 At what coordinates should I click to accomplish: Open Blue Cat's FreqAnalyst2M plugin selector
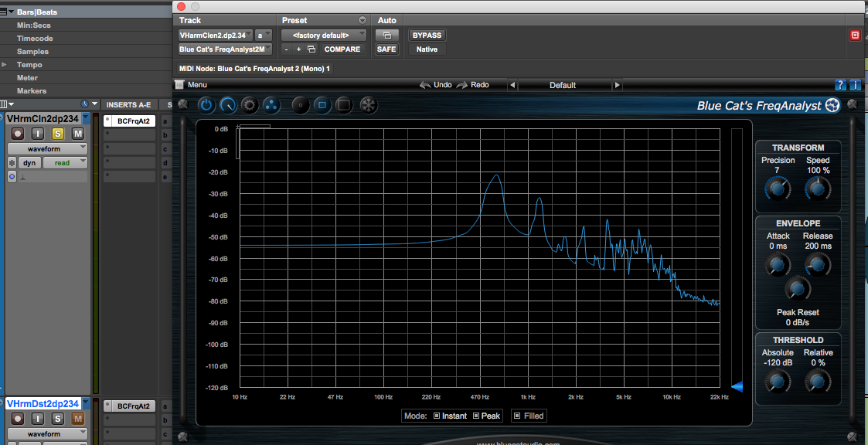(x=225, y=49)
